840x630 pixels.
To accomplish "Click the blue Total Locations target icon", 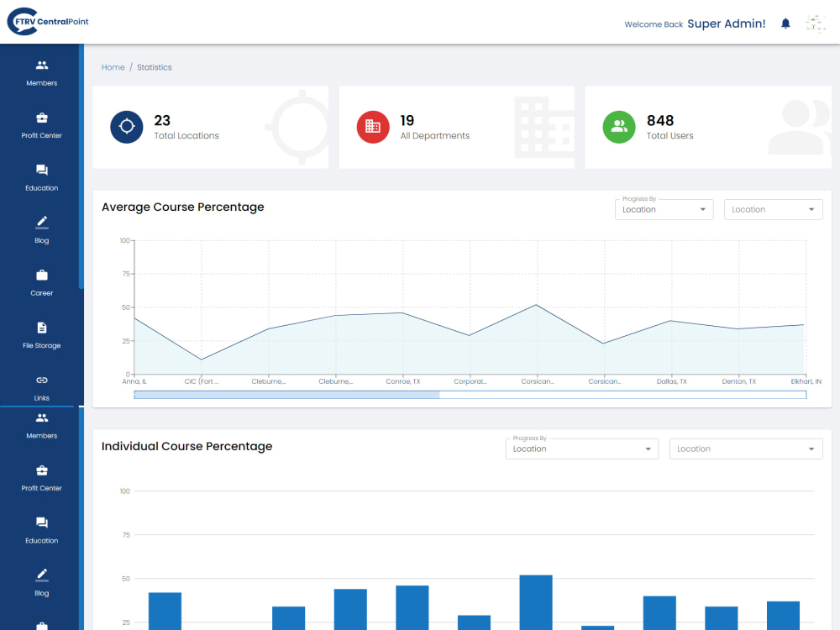I will coord(127,127).
